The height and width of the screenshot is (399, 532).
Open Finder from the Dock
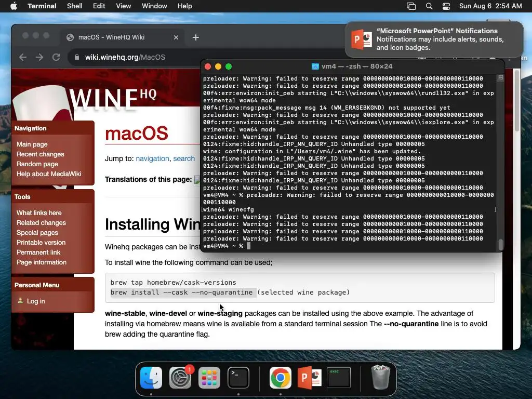[x=151, y=378]
